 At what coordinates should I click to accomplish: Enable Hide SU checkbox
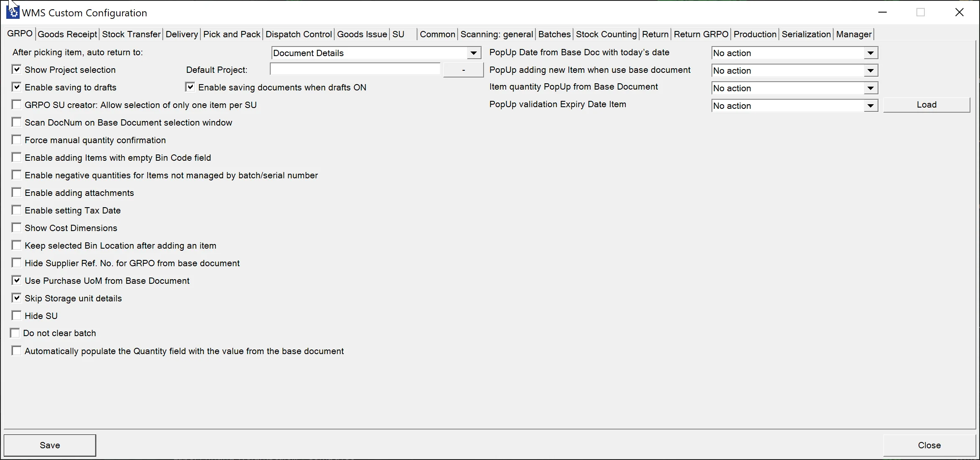click(x=16, y=316)
